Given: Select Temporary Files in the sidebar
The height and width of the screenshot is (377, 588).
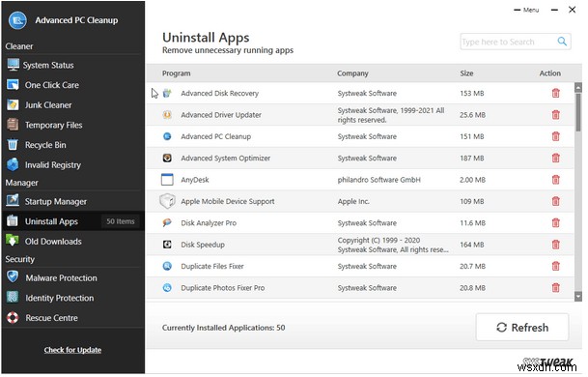Looking at the screenshot, I should (72, 125).
